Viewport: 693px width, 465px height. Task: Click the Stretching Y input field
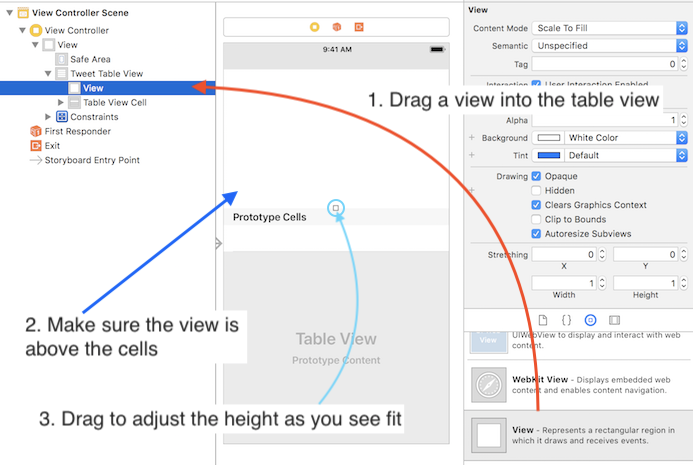coord(646,255)
